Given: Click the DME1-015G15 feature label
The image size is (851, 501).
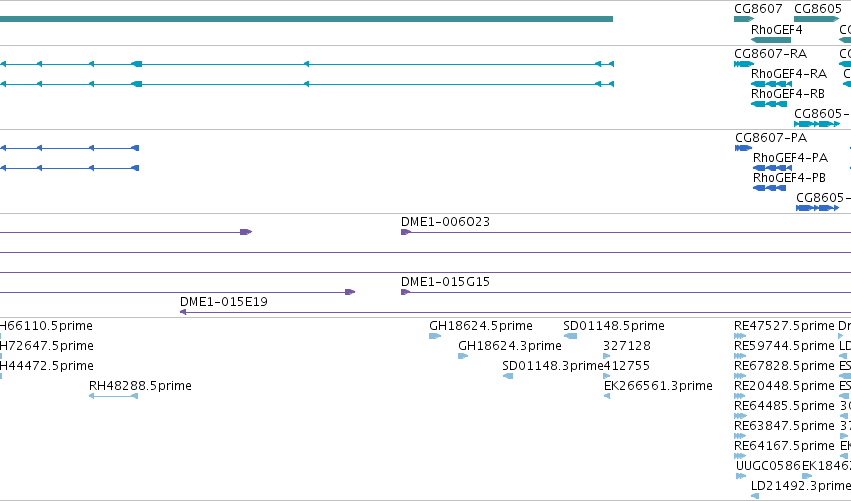Looking at the screenshot, I should tap(445, 282).
